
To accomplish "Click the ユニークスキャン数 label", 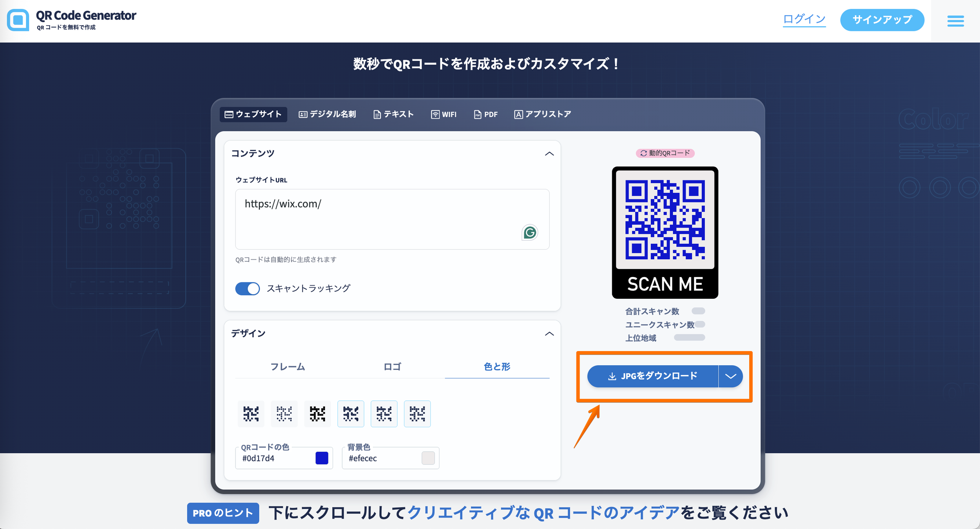I will [660, 325].
